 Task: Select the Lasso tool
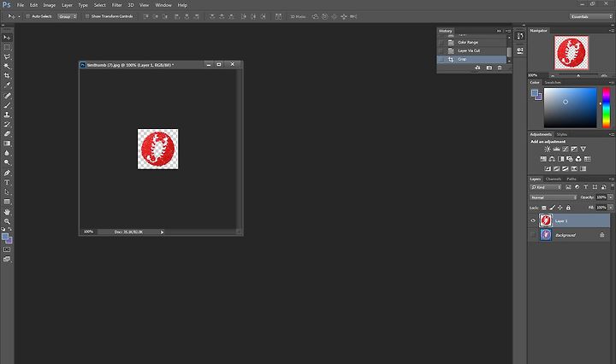click(x=7, y=56)
